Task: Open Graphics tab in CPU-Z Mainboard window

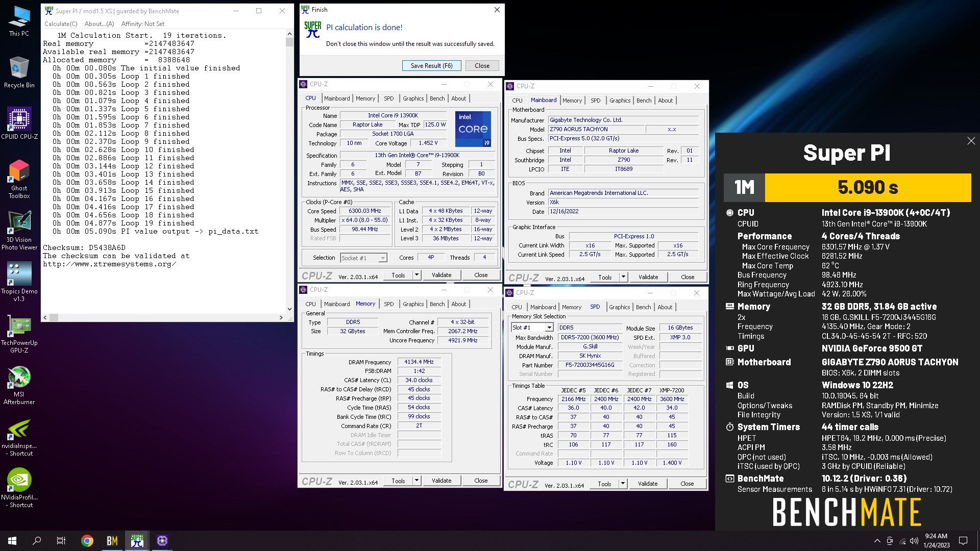Action: point(620,101)
